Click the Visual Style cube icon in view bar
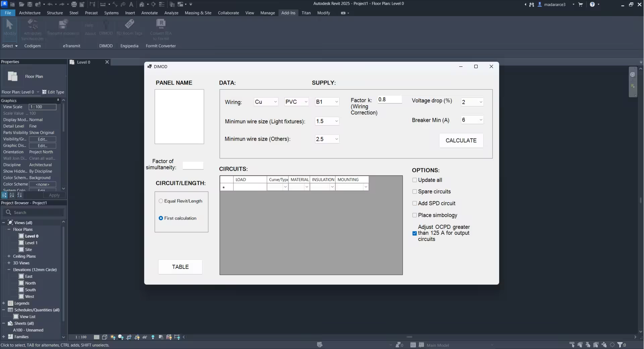 [x=105, y=337]
